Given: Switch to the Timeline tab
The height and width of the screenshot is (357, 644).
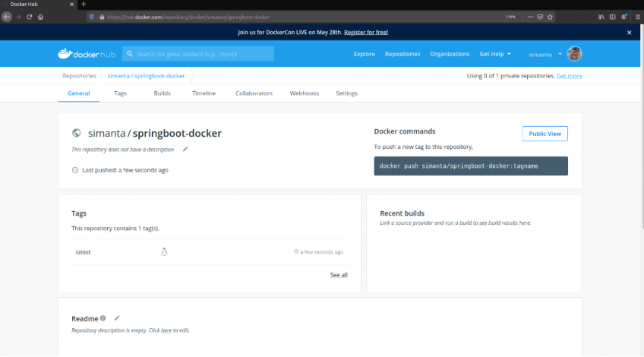Looking at the screenshot, I should click(x=204, y=93).
